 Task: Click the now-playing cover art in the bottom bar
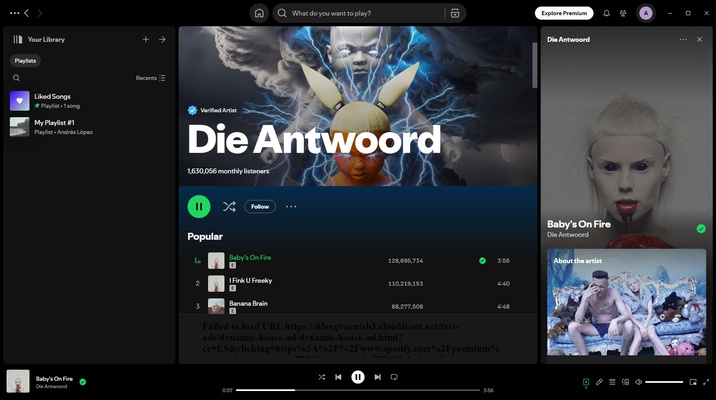tap(18, 381)
